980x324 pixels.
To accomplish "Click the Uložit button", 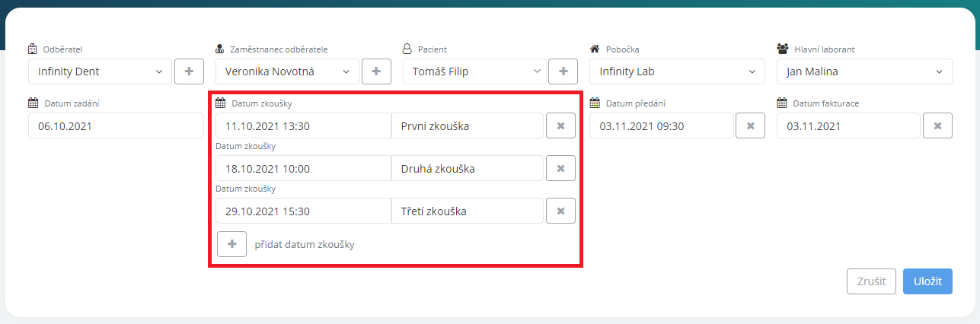I will [927, 281].
